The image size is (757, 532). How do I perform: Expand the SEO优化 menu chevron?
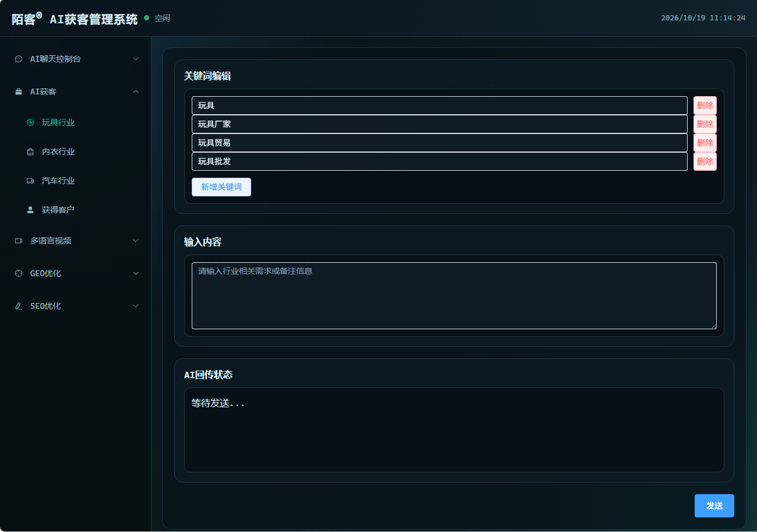(x=136, y=306)
